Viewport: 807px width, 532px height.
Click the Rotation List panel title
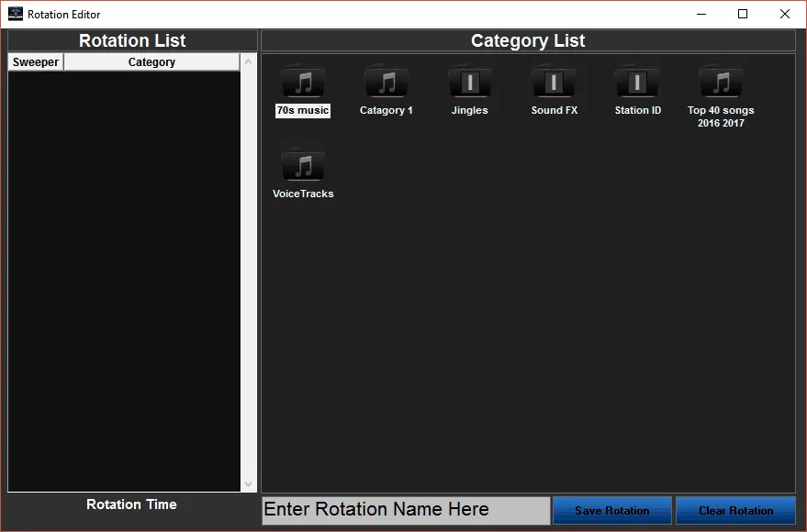[x=131, y=40]
